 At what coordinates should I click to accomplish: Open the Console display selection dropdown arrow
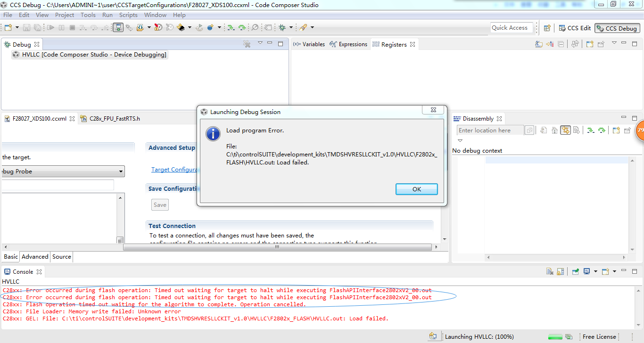tap(595, 271)
